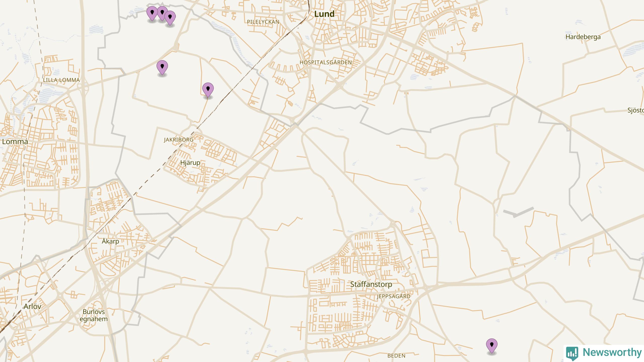Click the HOSPITALSGÅRDEN district label
The image size is (644, 362).
tap(326, 62)
